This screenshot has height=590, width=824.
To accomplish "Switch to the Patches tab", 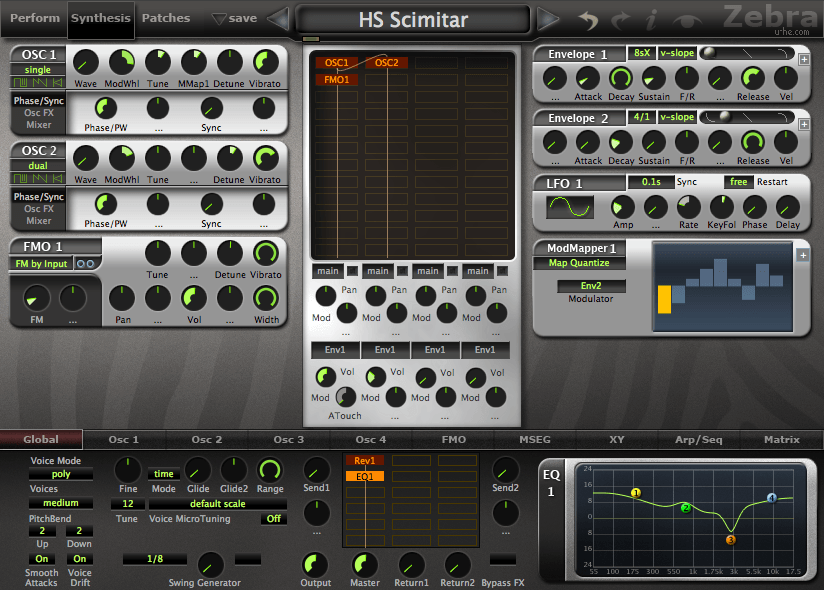I will click(166, 18).
